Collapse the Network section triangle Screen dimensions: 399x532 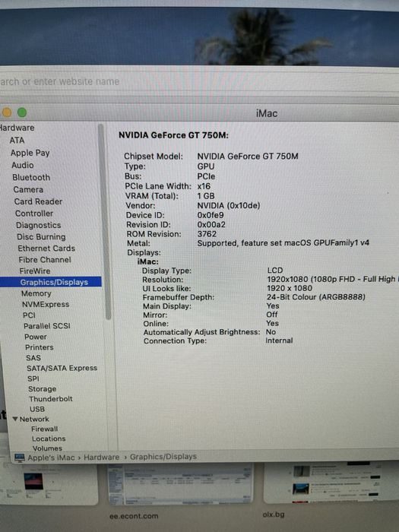(15, 419)
